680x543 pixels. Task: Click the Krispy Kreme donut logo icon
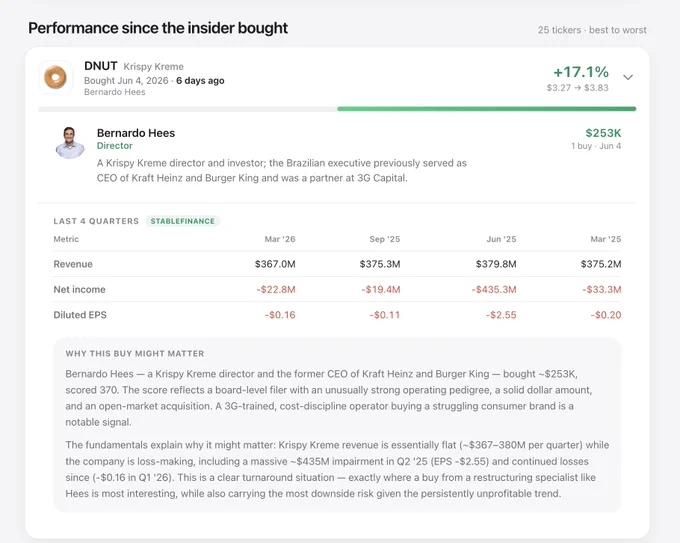coord(56,78)
